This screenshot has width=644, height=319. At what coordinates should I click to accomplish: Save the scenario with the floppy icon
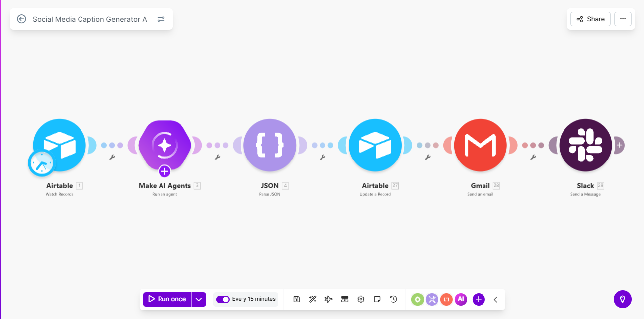pyautogui.click(x=297, y=299)
